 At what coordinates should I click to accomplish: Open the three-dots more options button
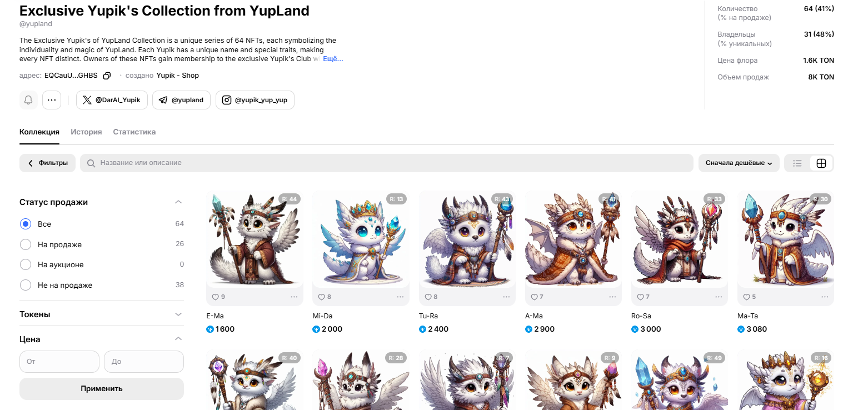click(x=51, y=100)
